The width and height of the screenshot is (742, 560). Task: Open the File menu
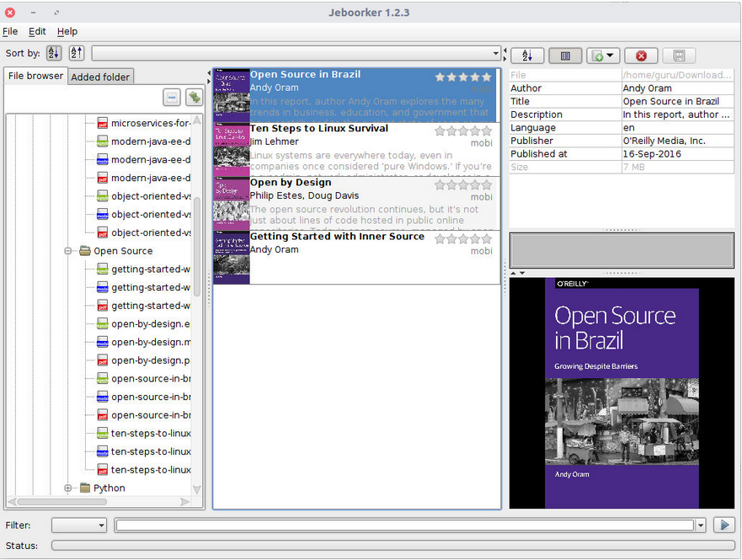point(10,31)
